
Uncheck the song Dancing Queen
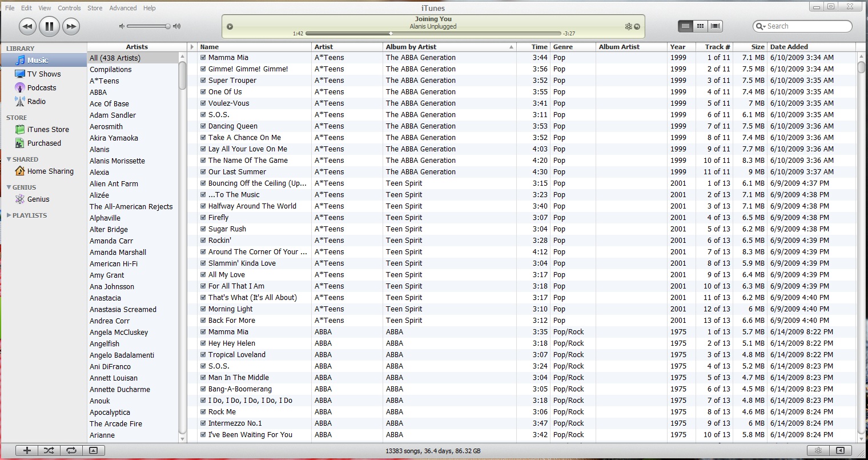point(203,126)
